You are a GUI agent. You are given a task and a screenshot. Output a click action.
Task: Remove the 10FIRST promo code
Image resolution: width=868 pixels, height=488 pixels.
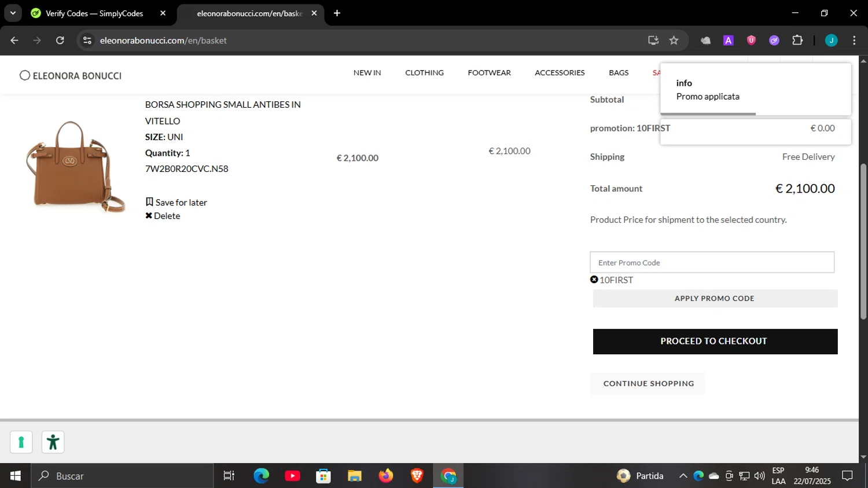[594, 280]
